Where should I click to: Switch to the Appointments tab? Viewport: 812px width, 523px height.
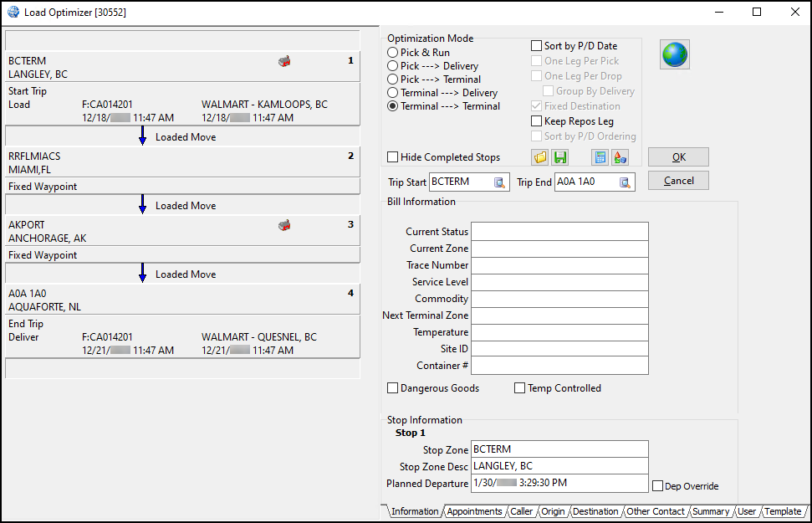pyautogui.click(x=474, y=511)
